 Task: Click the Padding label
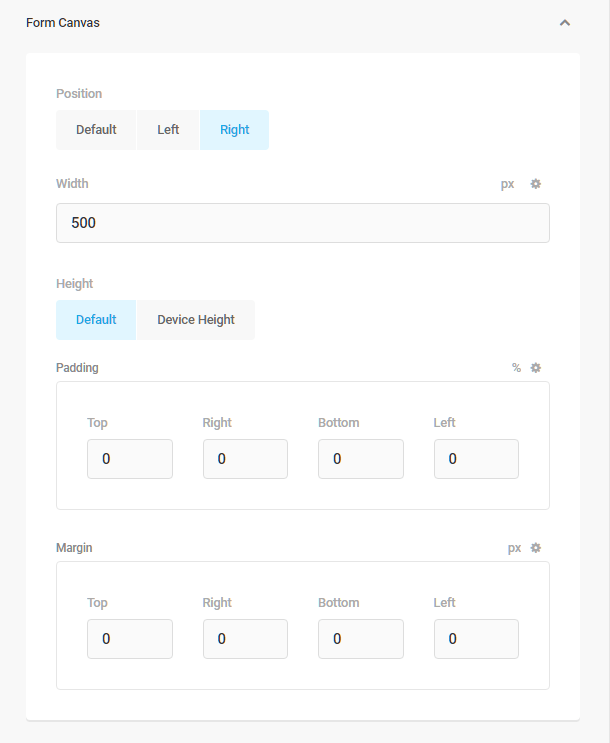pos(77,368)
